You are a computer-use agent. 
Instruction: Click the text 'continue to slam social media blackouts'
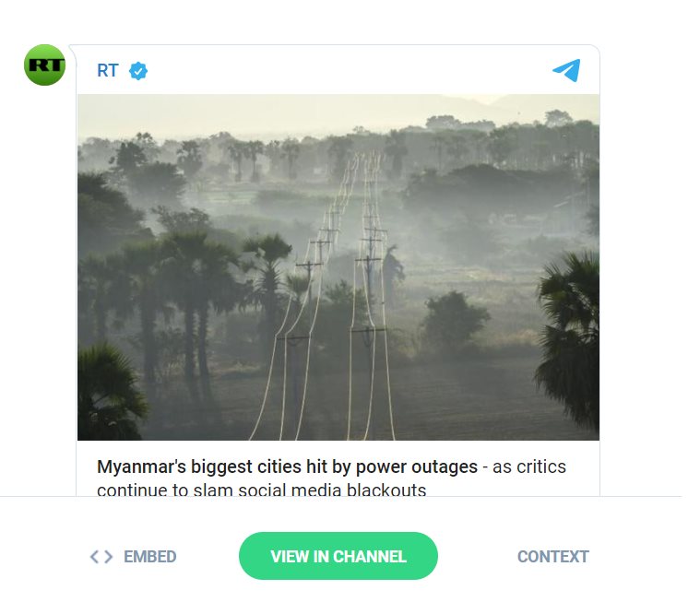[262, 490]
